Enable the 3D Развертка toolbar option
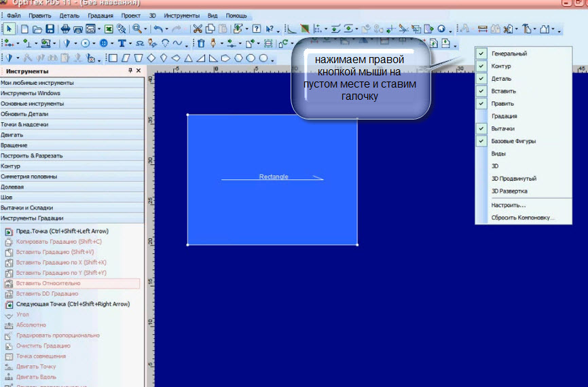The height and width of the screenshot is (387, 588). (523, 191)
